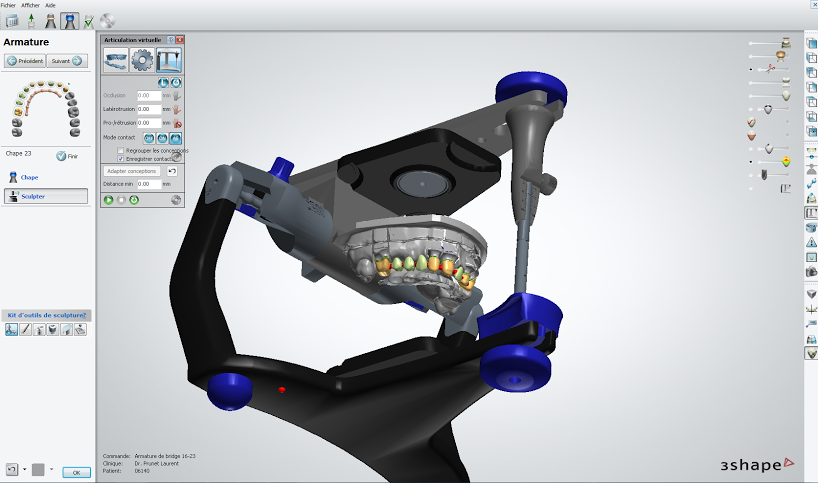Screen dimensions: 818x483
Task: Uncheck Enregistrer contacts checkbox
Action: click(121, 158)
